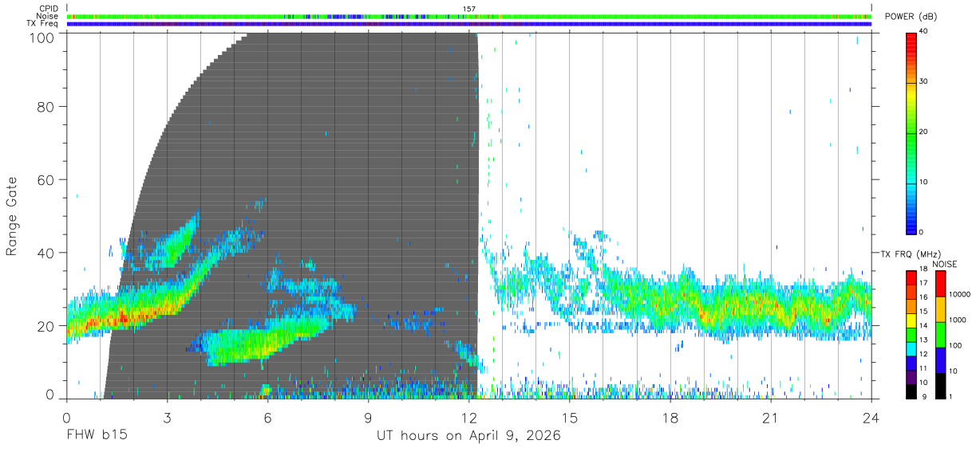Screen dimensions: 980x452
Task: Click the '10000' noise scale label
Action: (959, 294)
